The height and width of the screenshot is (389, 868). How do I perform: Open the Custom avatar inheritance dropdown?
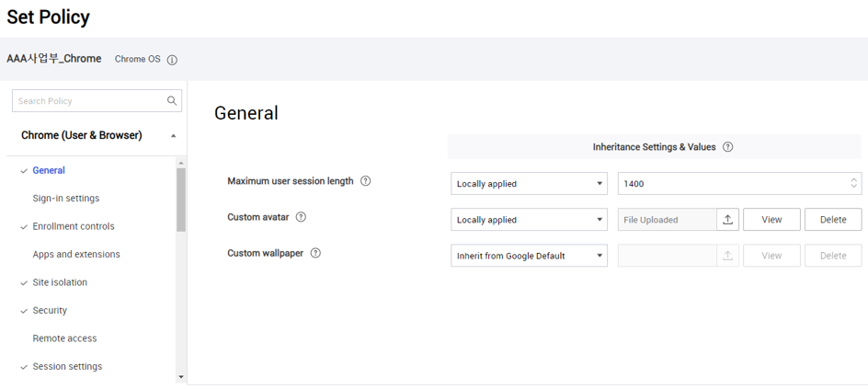[529, 220]
